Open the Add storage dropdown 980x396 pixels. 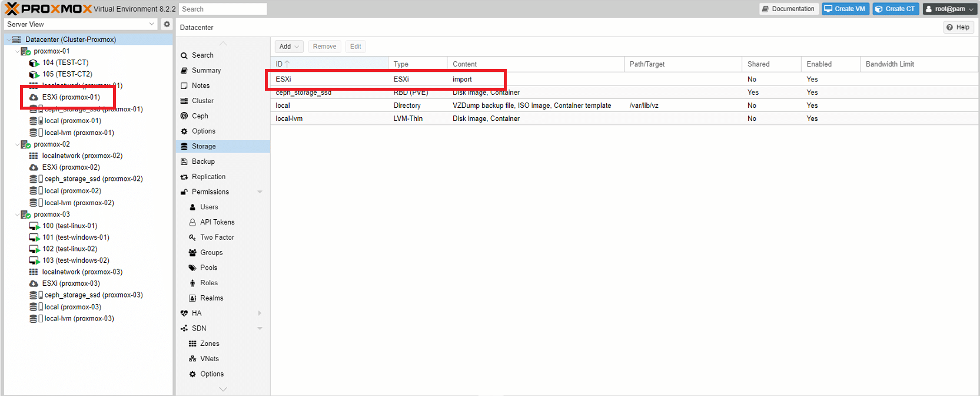(x=289, y=47)
